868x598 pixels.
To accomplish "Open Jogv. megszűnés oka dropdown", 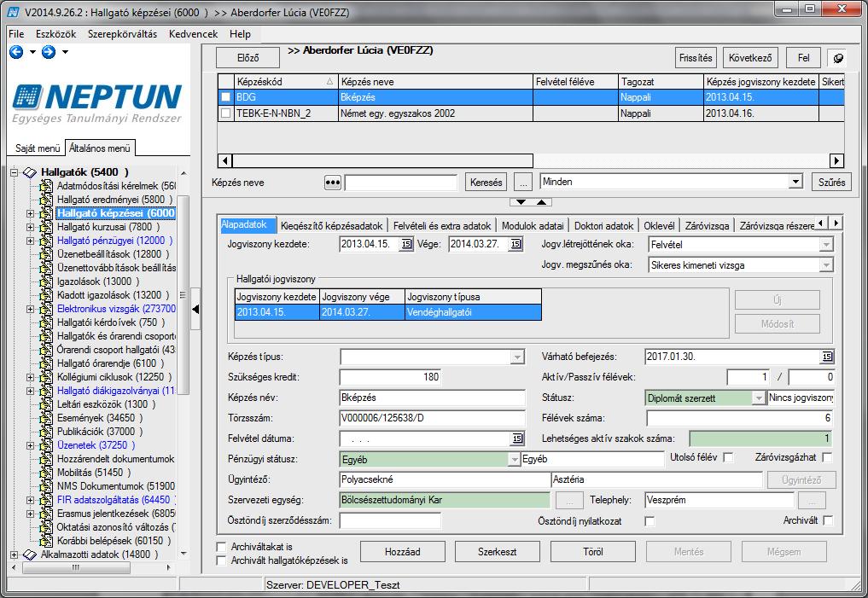I will 826,265.
